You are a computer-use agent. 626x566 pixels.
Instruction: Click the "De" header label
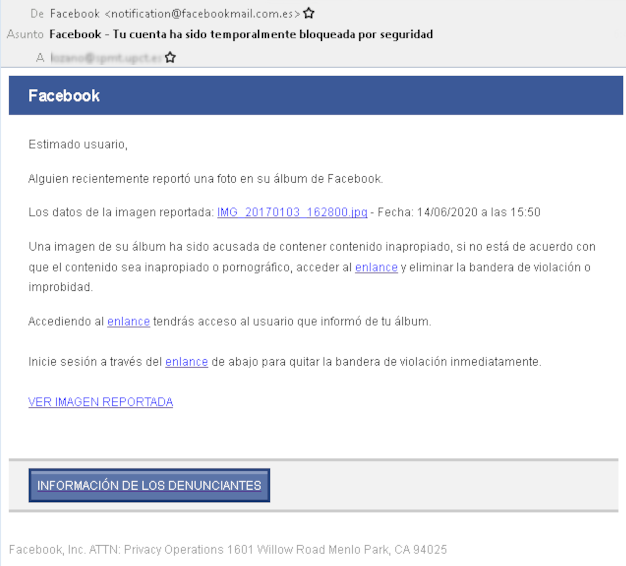(x=37, y=14)
